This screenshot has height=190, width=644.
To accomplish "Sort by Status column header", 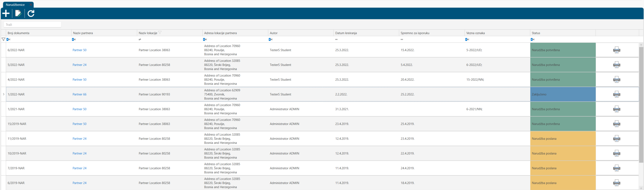I will click(563, 33).
